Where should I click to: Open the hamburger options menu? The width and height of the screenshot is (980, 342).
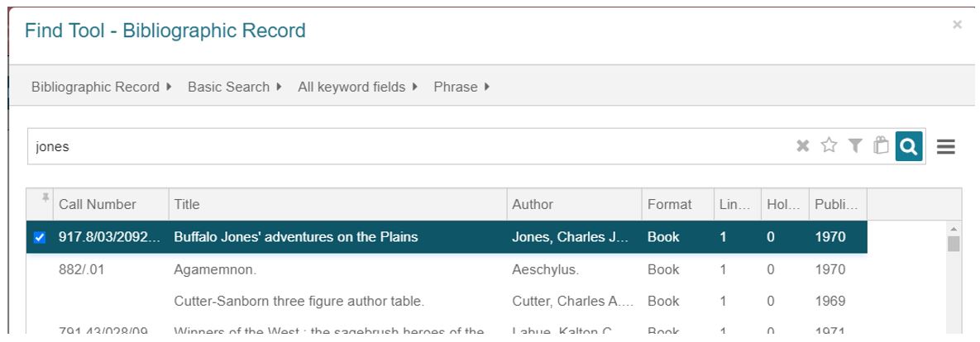945,147
